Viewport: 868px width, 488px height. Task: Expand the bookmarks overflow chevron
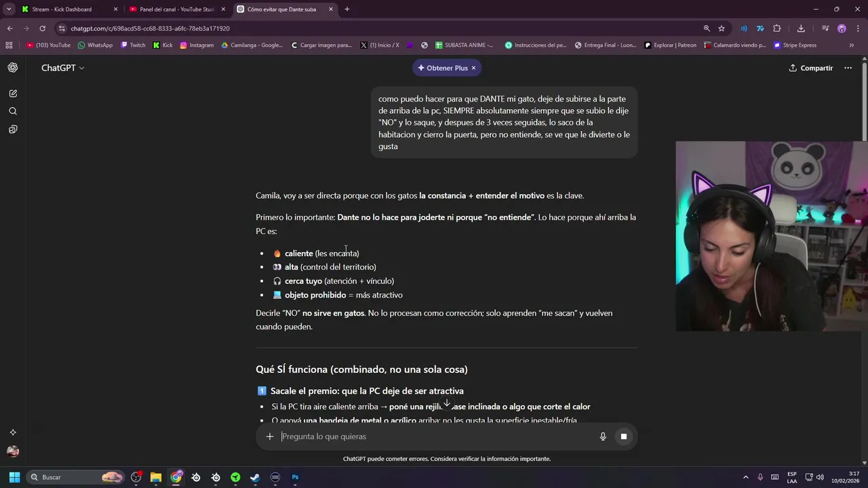coord(852,45)
